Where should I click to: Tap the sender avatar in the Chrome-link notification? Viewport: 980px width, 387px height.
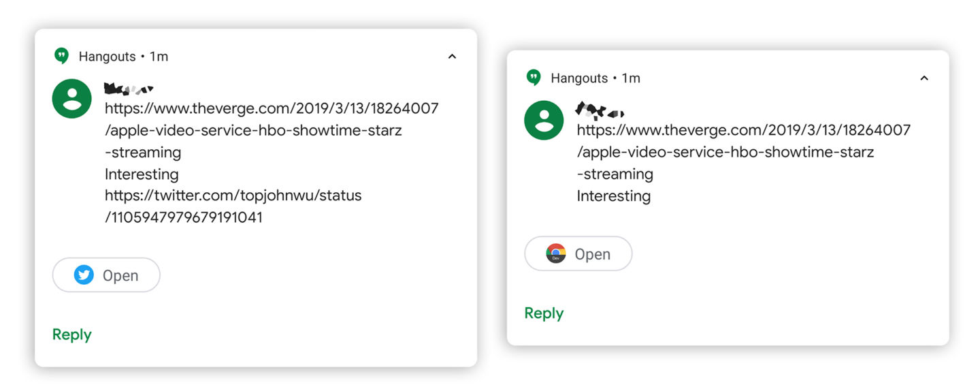pos(544,120)
